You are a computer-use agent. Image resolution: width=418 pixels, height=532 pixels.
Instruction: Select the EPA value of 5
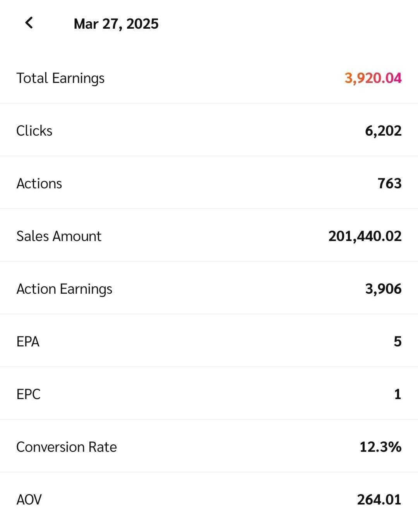pyautogui.click(x=397, y=342)
